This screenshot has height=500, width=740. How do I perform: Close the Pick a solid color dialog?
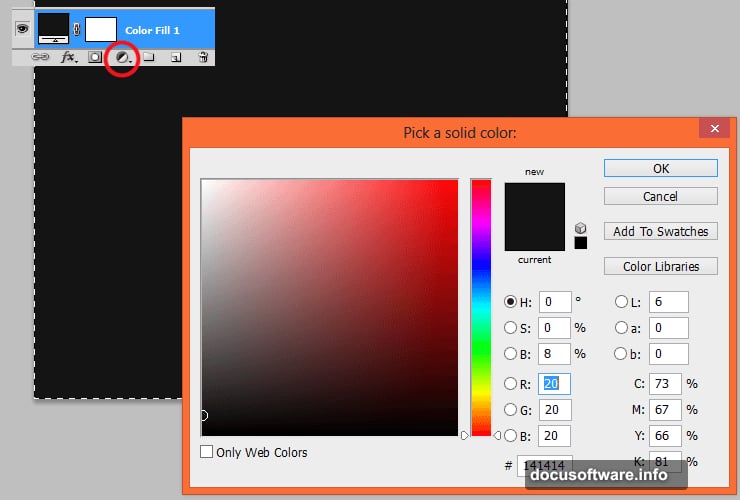pos(715,128)
